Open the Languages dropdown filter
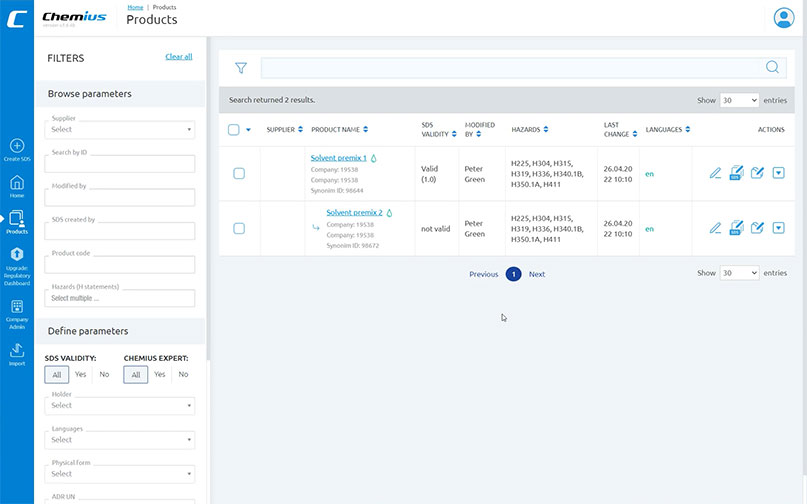The image size is (807, 504). [x=120, y=439]
